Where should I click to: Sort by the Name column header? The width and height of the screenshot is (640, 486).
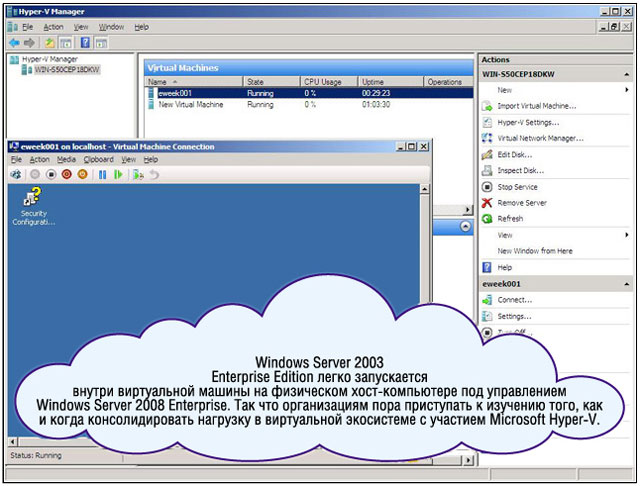[x=194, y=82]
